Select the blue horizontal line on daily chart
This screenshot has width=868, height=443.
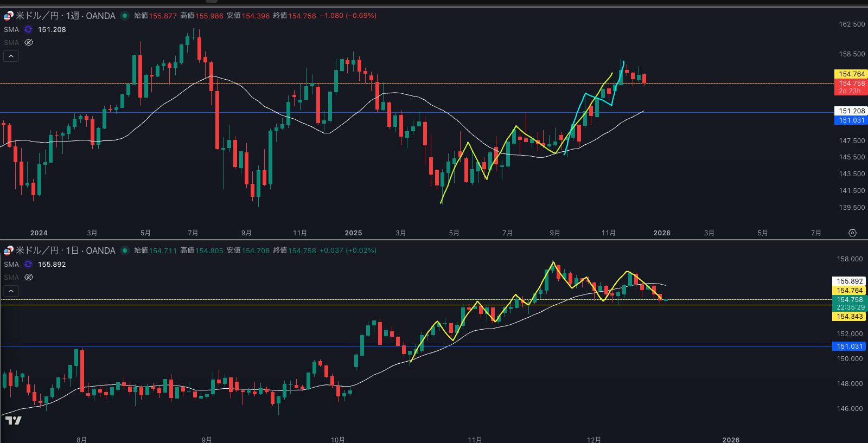[x=217, y=346]
